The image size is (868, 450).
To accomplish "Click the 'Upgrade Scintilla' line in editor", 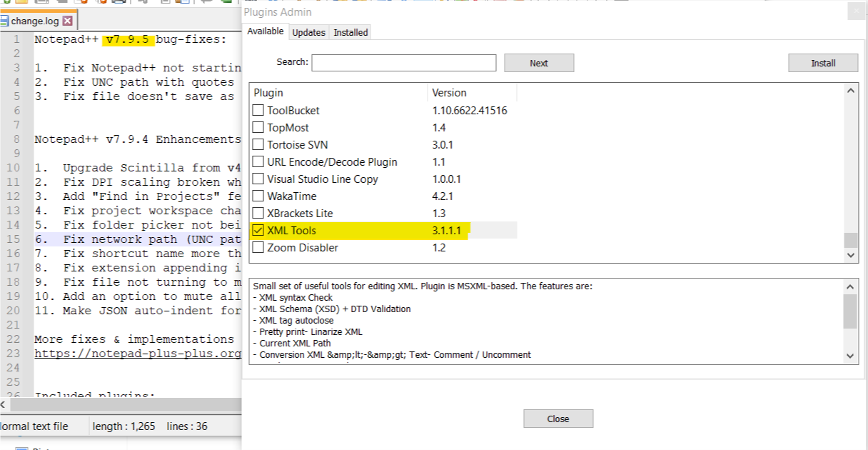I will point(138,168).
